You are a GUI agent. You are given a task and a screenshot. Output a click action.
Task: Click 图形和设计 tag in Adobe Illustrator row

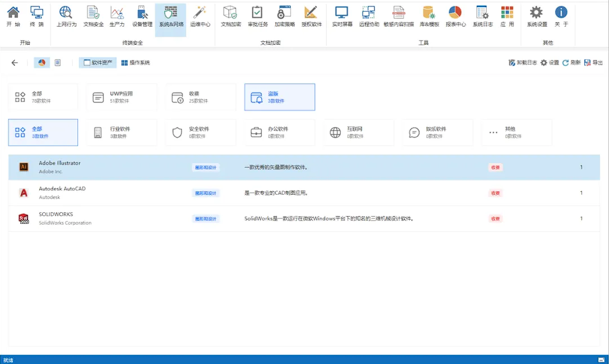click(x=205, y=168)
